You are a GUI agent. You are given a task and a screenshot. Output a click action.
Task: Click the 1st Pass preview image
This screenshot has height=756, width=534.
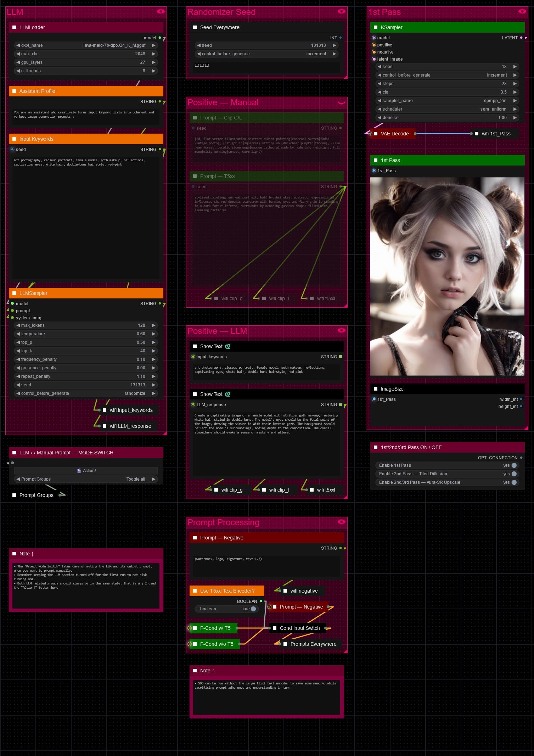(447, 276)
